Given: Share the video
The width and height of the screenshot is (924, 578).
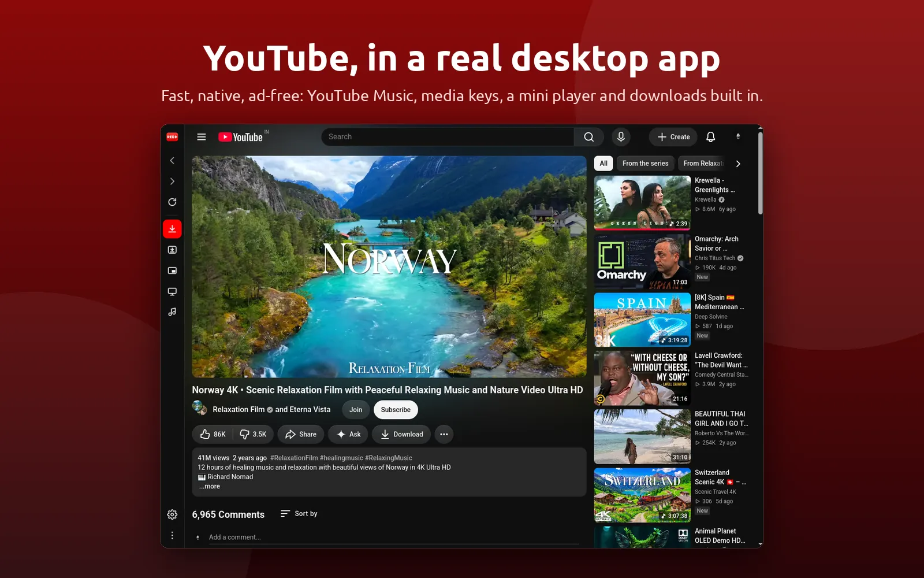Looking at the screenshot, I should click(300, 434).
